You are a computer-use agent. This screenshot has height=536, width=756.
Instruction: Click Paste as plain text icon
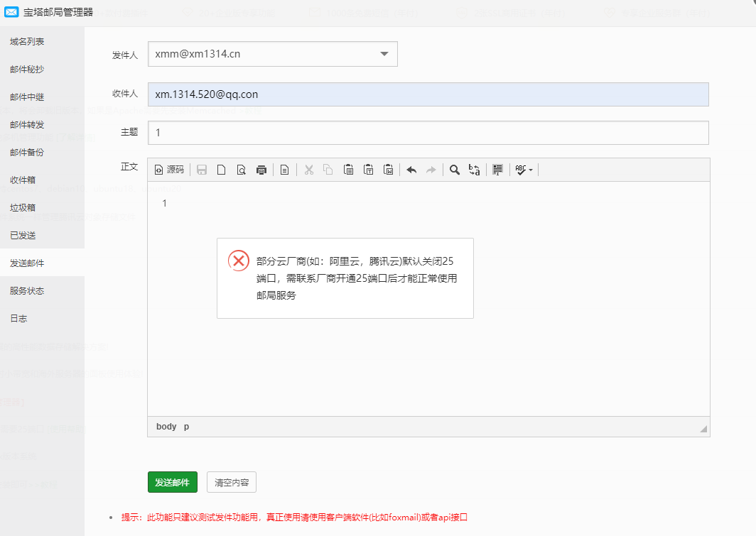coord(368,170)
